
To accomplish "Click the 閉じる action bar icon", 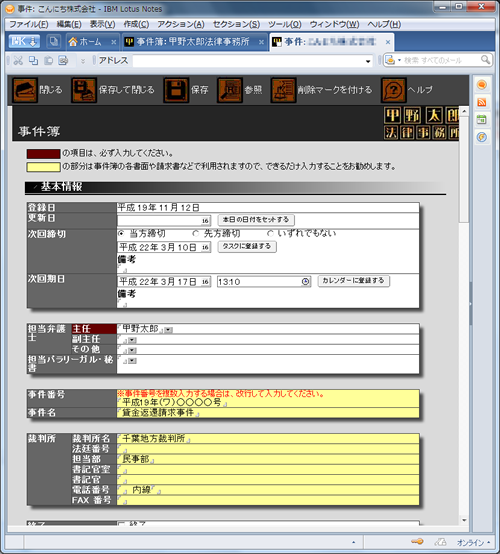I will tap(25, 90).
